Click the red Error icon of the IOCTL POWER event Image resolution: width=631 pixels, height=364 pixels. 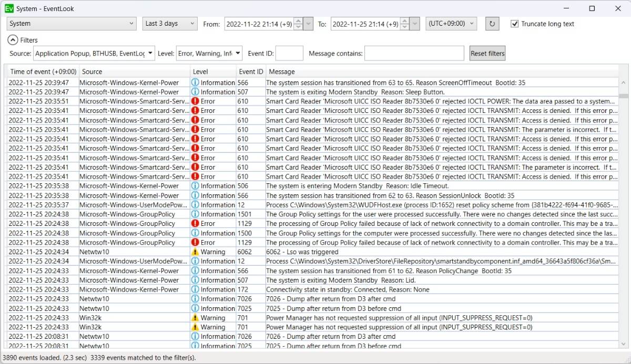coord(195,101)
